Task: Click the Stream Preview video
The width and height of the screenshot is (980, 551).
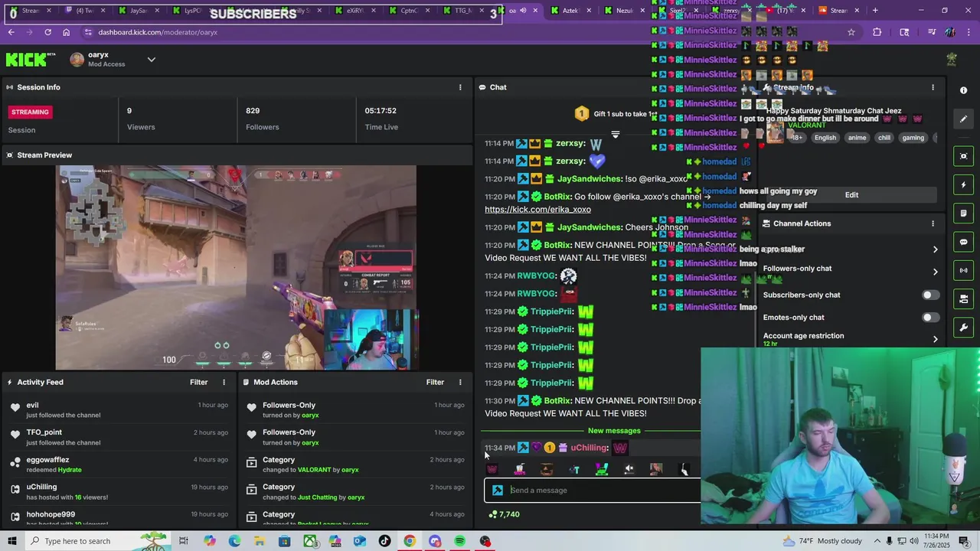Action: pos(237,267)
